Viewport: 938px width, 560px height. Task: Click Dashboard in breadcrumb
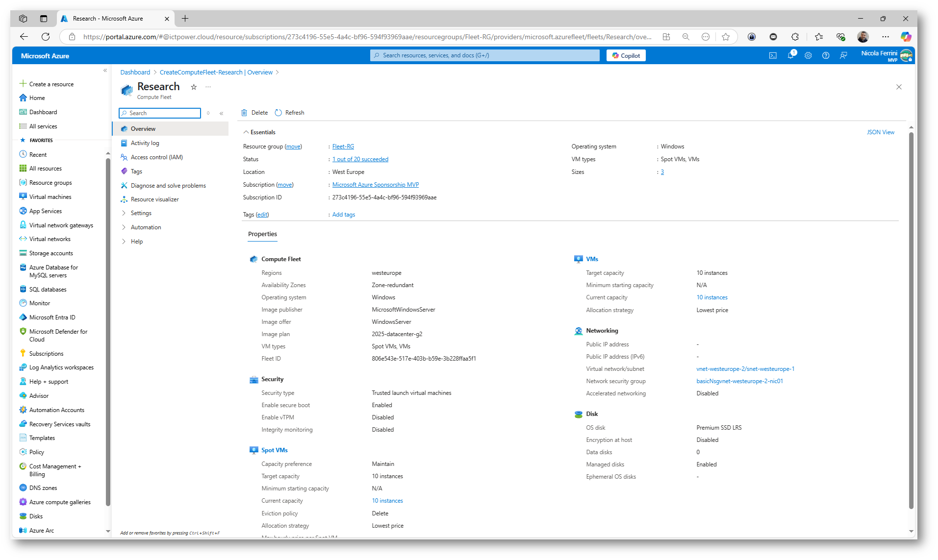[135, 73]
